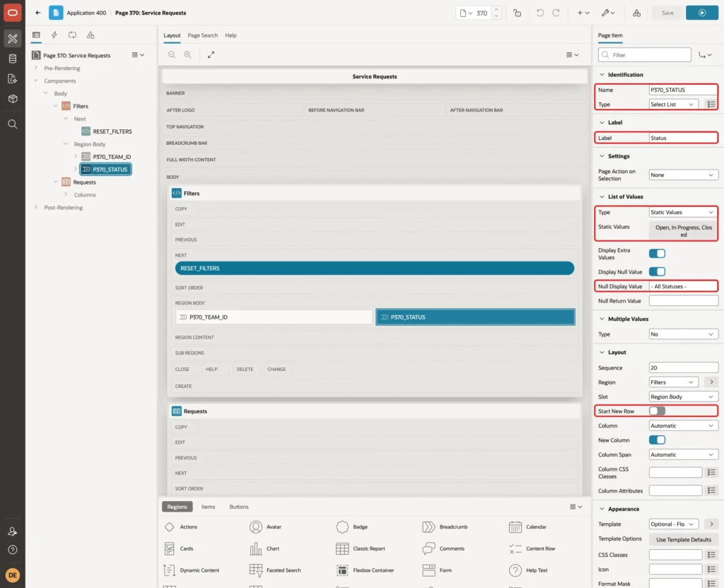
Task: Increment page number stepper up
Action: (496, 10)
